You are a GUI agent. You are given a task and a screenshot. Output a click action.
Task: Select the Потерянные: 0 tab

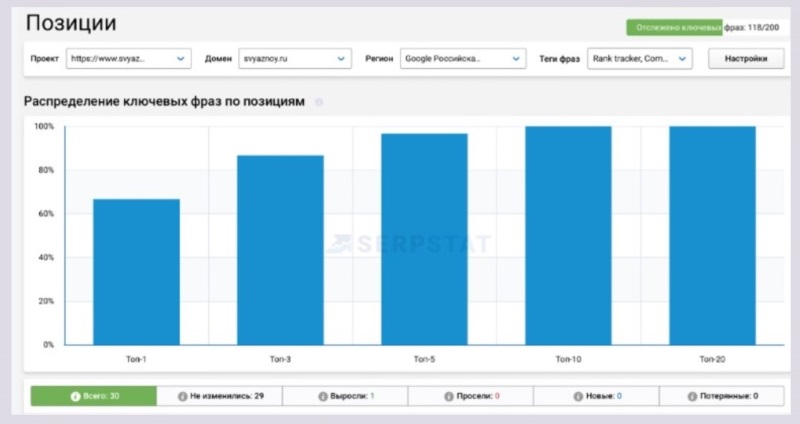722,396
